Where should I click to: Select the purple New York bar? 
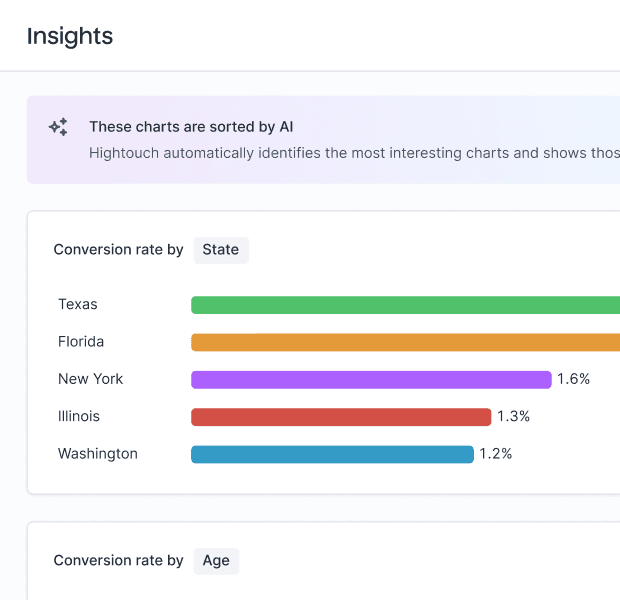click(x=371, y=380)
